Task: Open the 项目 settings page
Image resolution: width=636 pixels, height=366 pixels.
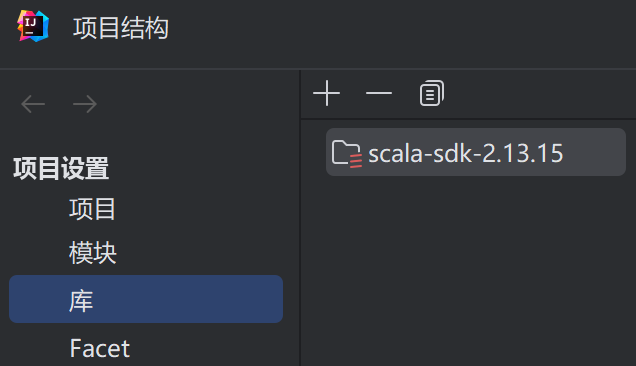Action: coord(92,209)
